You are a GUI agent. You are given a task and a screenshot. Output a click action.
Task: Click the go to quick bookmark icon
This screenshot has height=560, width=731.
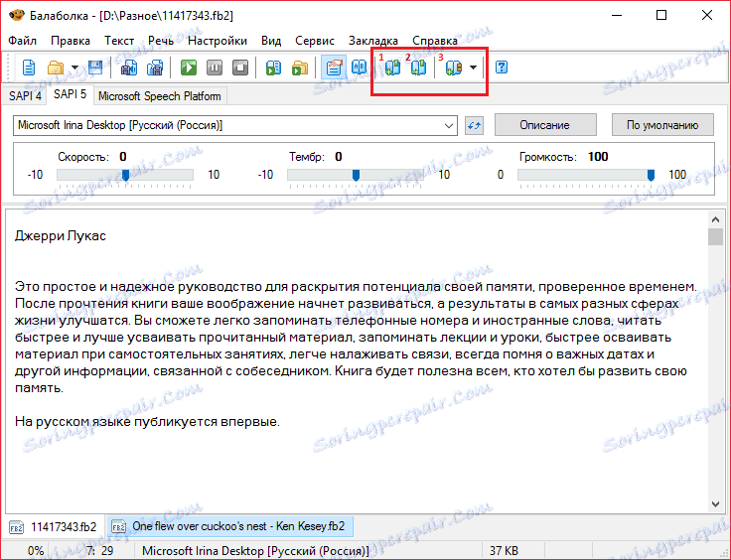click(419, 68)
